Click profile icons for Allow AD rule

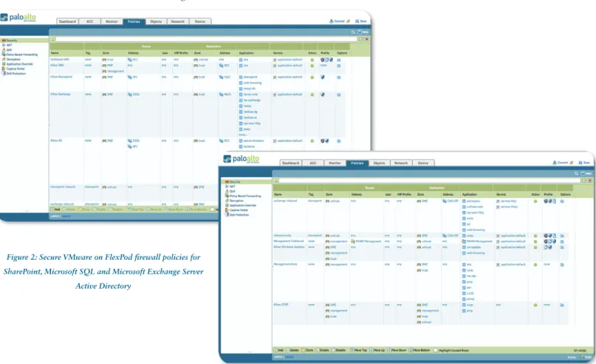coord(325,141)
